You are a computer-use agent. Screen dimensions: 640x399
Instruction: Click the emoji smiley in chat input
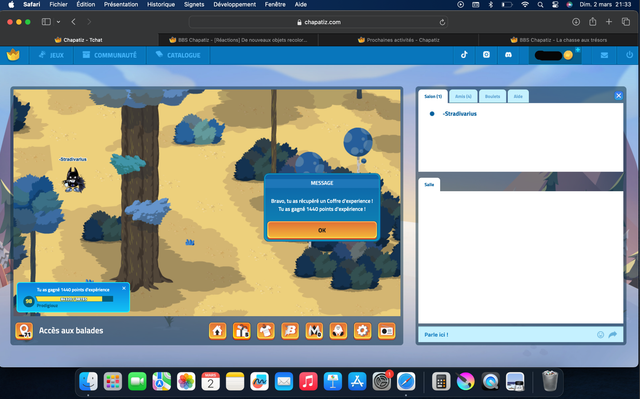pos(600,335)
